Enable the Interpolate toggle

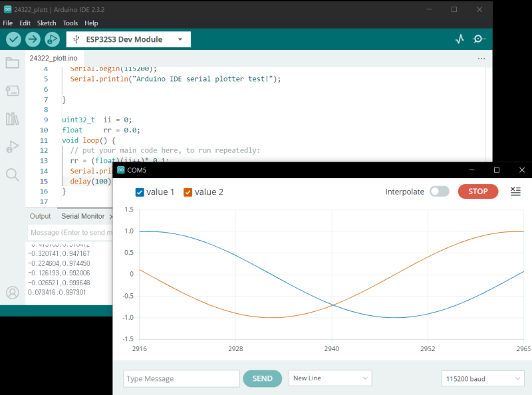(439, 192)
